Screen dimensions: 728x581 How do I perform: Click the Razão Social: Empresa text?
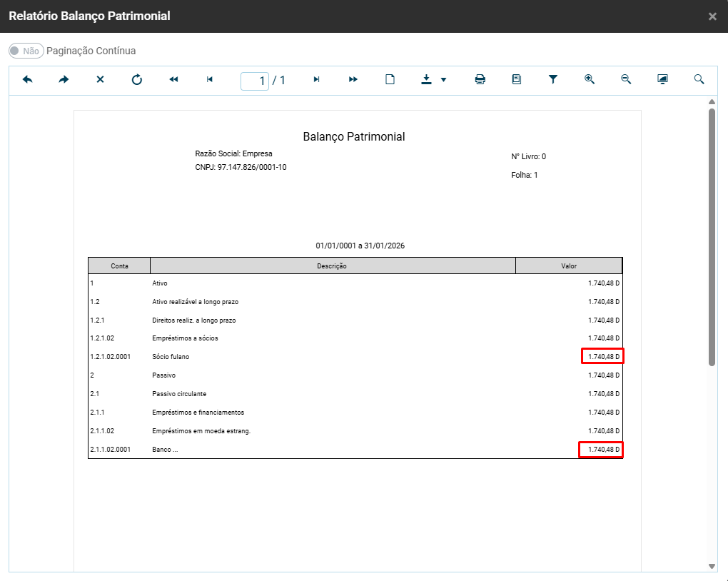[233, 153]
